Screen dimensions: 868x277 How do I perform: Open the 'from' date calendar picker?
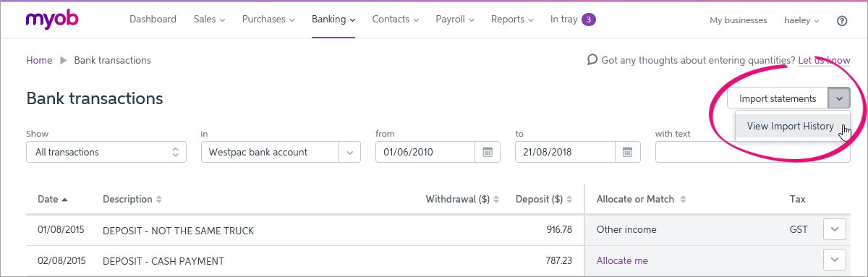click(488, 152)
